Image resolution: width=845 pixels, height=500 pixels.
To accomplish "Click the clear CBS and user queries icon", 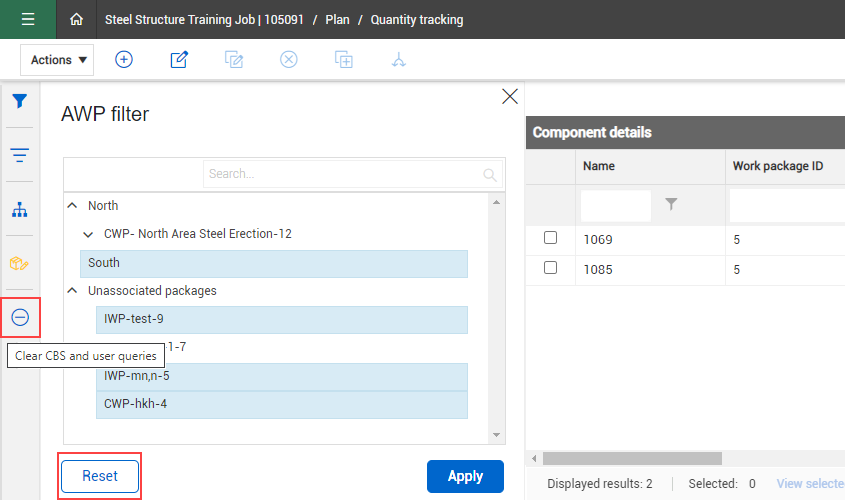I will pos(20,318).
